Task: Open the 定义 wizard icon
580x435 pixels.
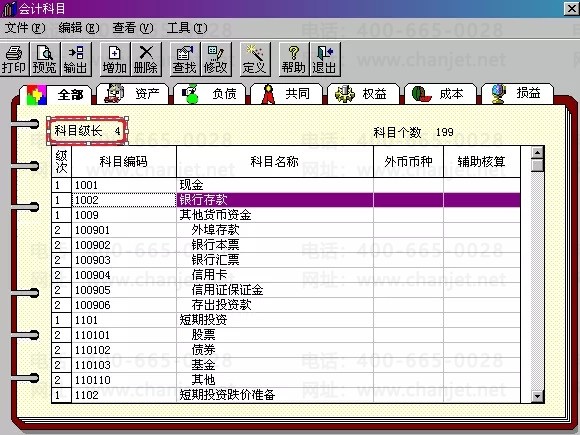Action: [255, 60]
